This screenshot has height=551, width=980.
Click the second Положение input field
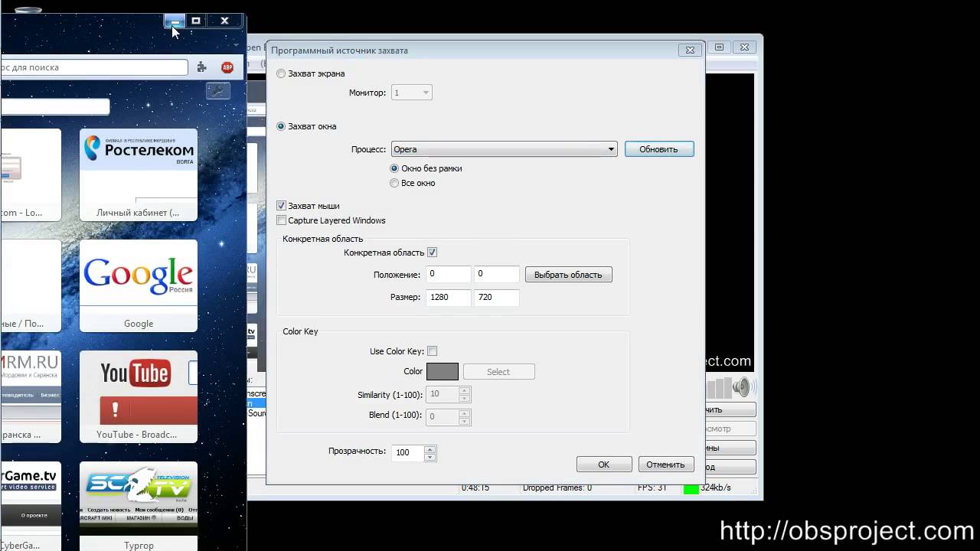tap(497, 274)
